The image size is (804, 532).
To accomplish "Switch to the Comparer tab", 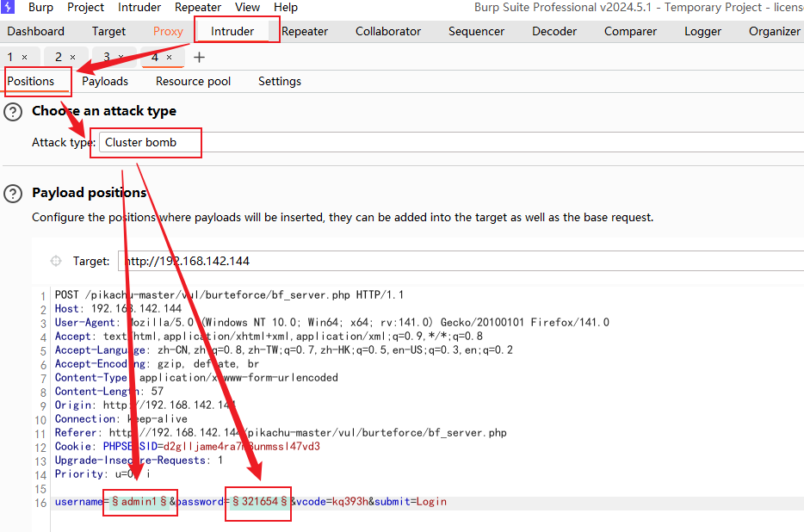I will click(630, 31).
